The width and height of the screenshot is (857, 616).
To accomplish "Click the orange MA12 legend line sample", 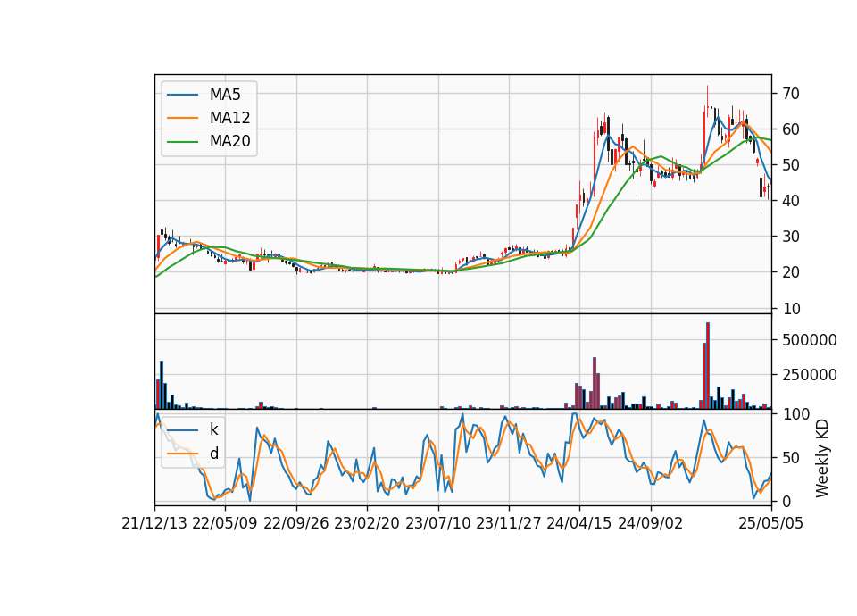I will 182,118.
